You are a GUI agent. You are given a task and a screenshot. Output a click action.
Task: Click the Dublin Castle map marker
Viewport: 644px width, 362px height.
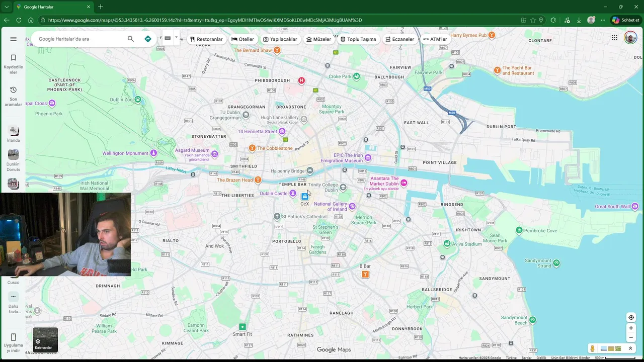(x=293, y=194)
